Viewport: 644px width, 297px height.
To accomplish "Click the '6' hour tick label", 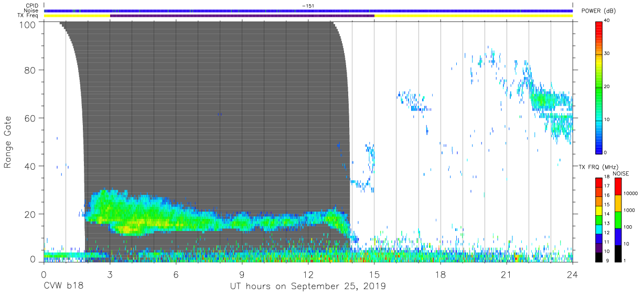I will [176, 274].
